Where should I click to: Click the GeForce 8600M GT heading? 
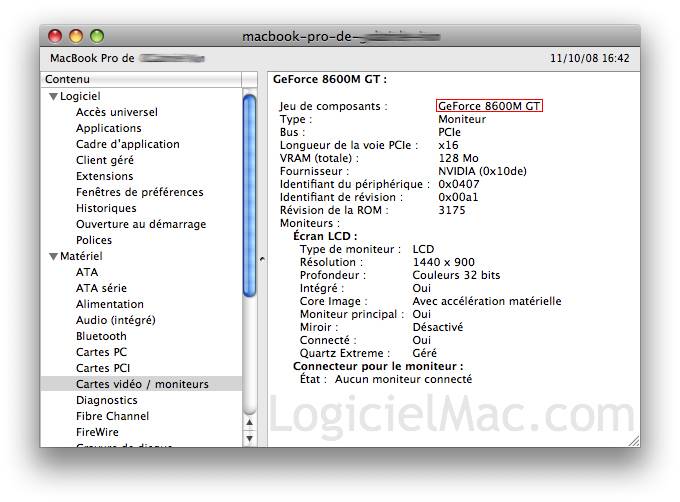(330, 79)
